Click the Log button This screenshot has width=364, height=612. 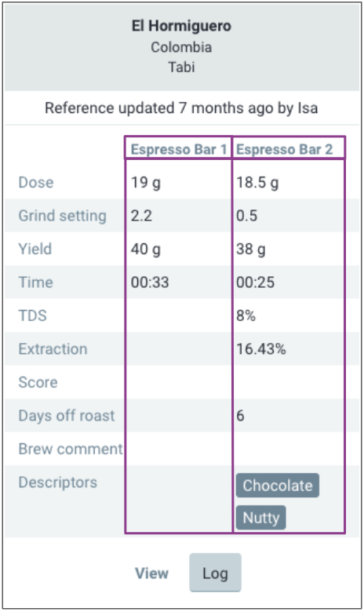coord(216,573)
